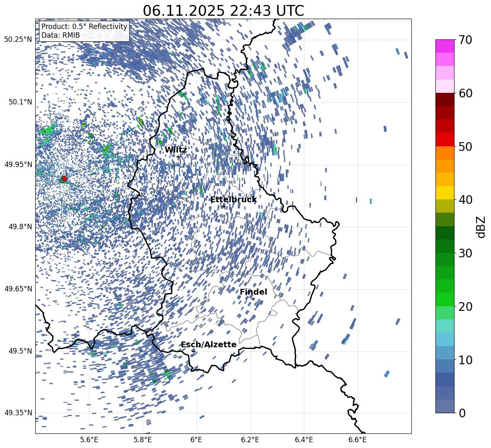Click the 49.5°N latitude label
The height and width of the screenshot is (448, 491).
20,351
